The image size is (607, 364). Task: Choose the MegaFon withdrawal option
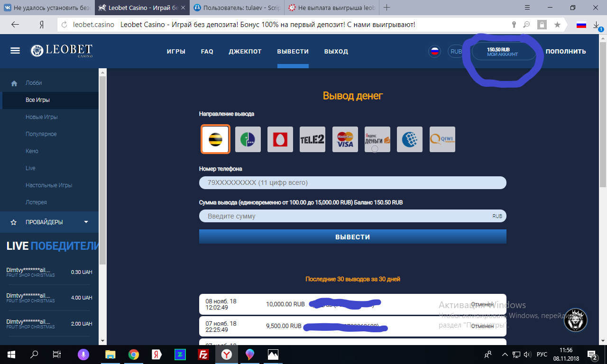[x=248, y=139]
